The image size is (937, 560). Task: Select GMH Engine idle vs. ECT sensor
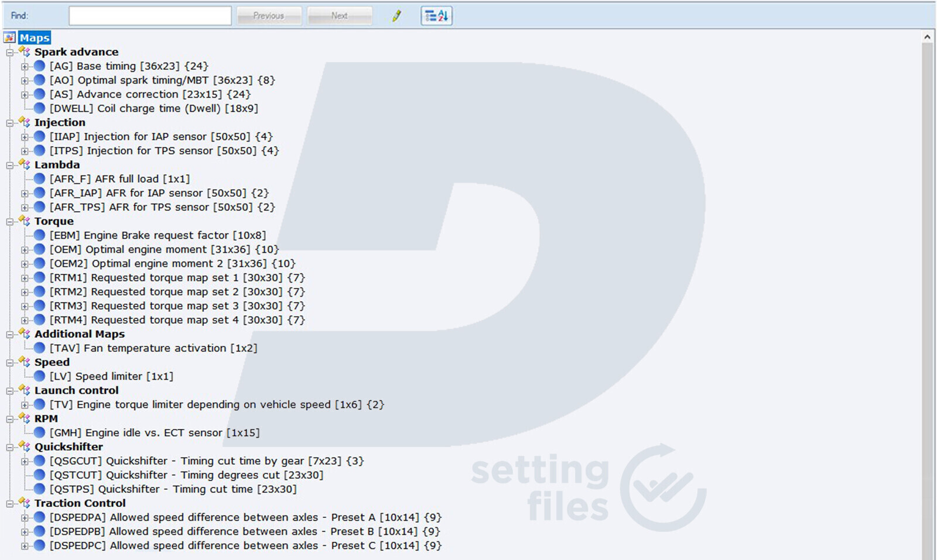tap(154, 433)
